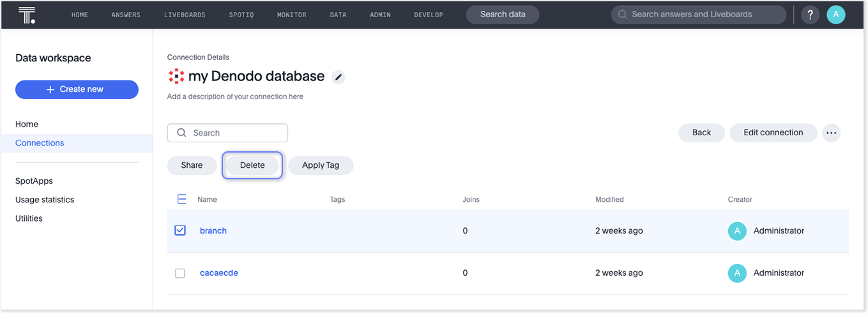Open the branch table link

tap(213, 231)
